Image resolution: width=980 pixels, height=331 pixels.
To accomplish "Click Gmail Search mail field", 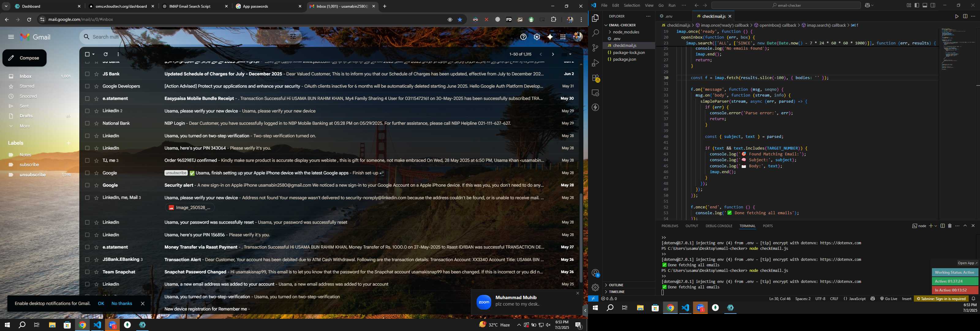I will (190, 37).
